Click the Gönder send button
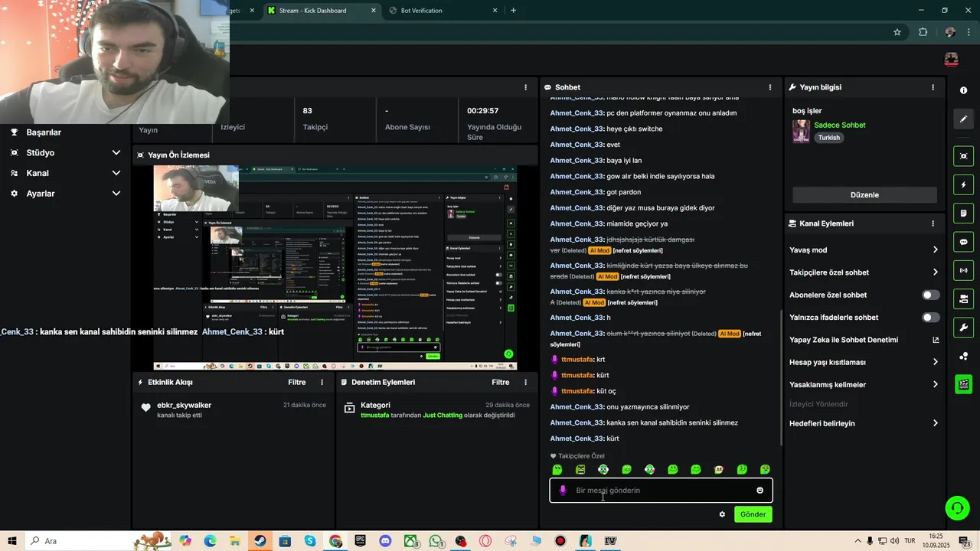Viewport: 980px width, 551px height. (753, 514)
